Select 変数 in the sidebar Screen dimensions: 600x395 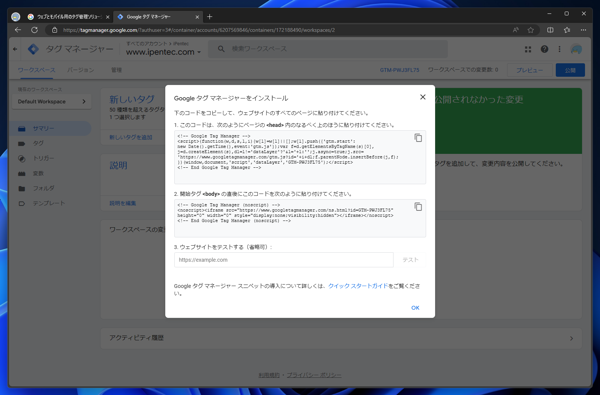(50, 173)
